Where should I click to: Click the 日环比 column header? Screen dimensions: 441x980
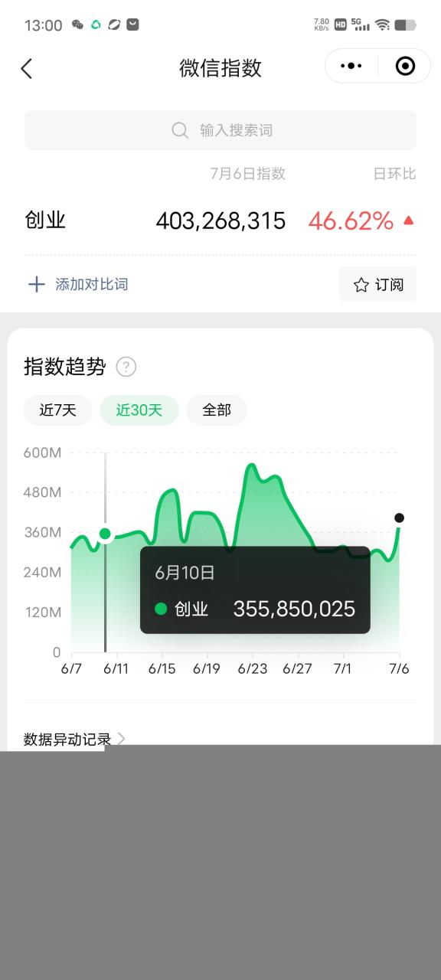[394, 174]
